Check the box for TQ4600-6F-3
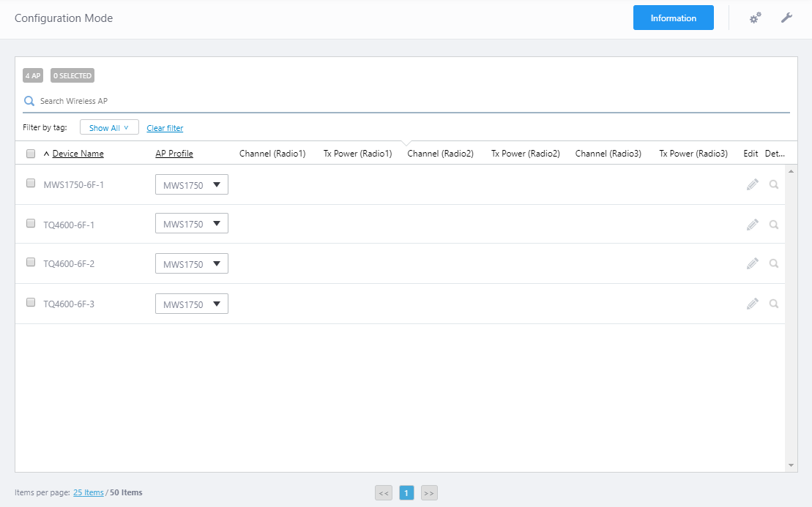The width and height of the screenshot is (812, 507). 31,302
